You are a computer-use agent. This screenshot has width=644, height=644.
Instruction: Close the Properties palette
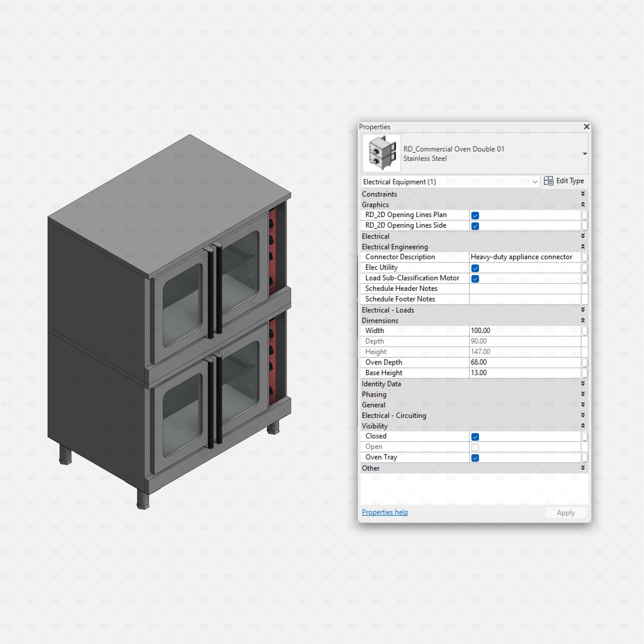pyautogui.click(x=586, y=127)
